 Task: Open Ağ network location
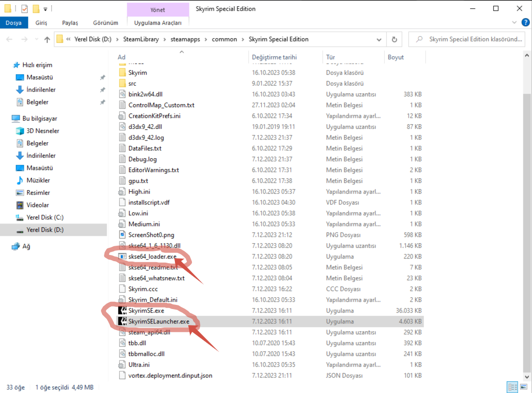[x=26, y=246]
